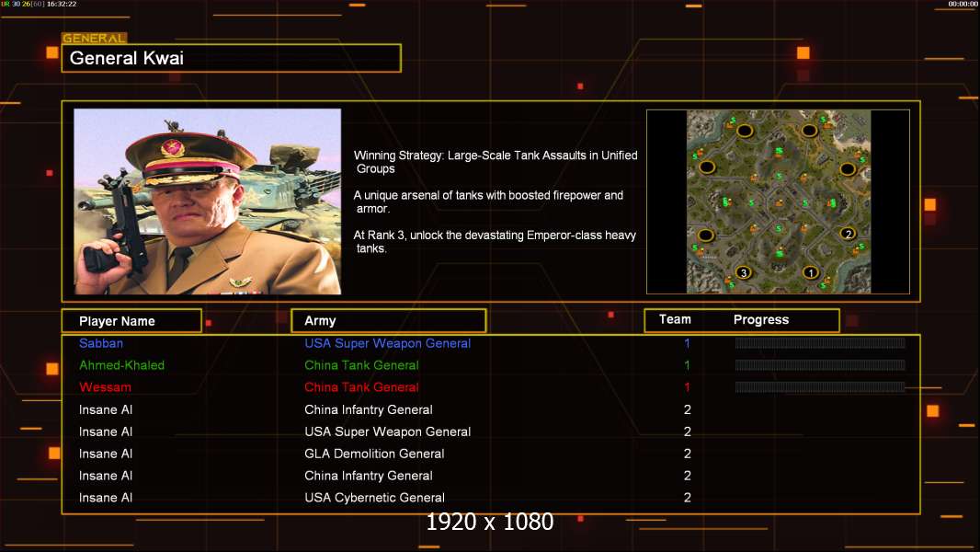Click the USA Cybernetic General army entry
980x552 pixels.
374,498
